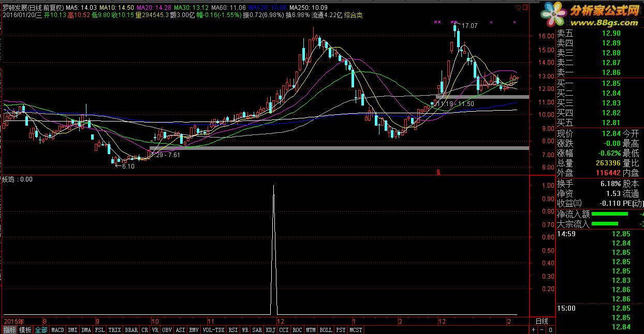Viewport: 644px width, 334px height.
Task: Click the MA5: 14.03 label
Action: 81,8
